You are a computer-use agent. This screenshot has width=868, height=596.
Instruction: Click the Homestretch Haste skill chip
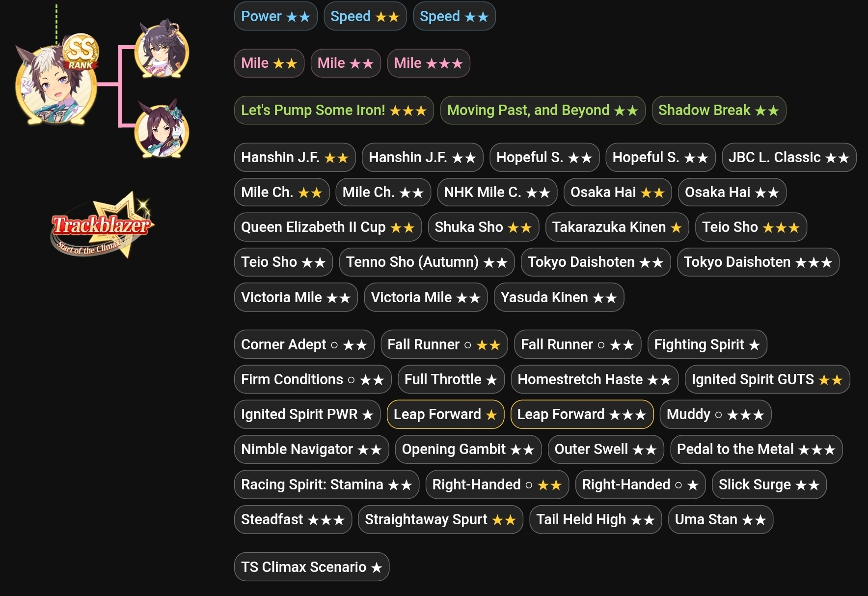click(595, 379)
